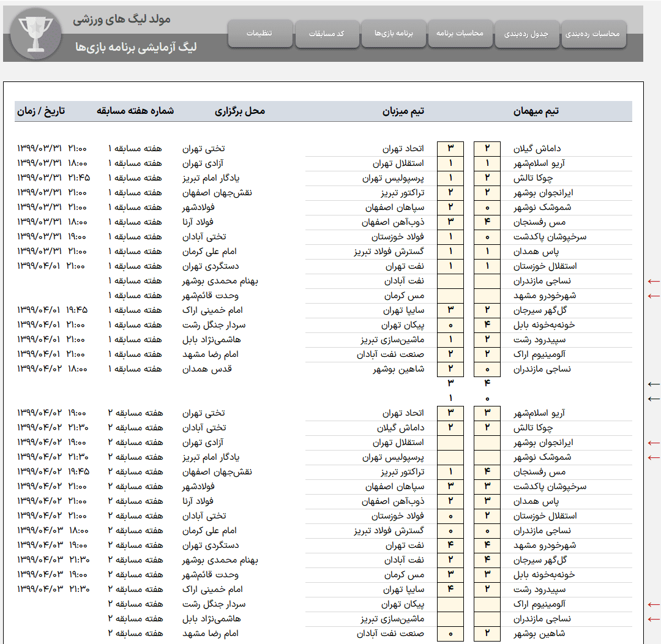The height and width of the screenshot is (644, 661).
Task: Click guest score cell for داماش گیلان, week 1
Action: (487, 149)
